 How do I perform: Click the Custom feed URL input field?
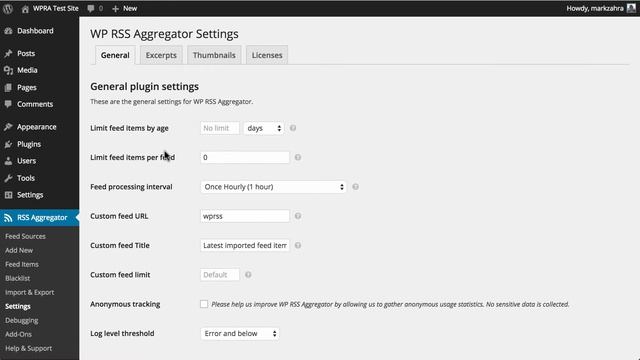click(244, 216)
